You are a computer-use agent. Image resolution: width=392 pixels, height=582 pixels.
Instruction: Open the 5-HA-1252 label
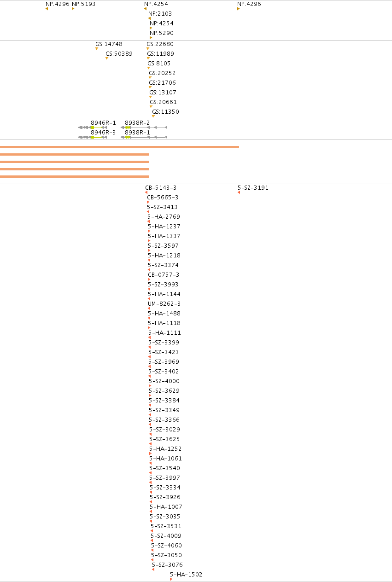pyautogui.click(x=166, y=448)
